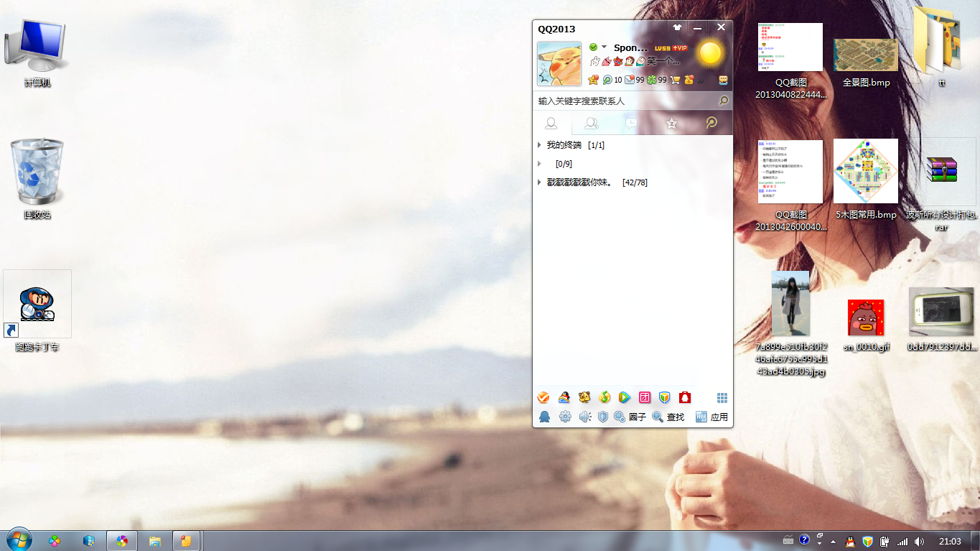The image size is (980, 551).
Task: Click the QQ penguin system tray icon
Action: click(850, 541)
